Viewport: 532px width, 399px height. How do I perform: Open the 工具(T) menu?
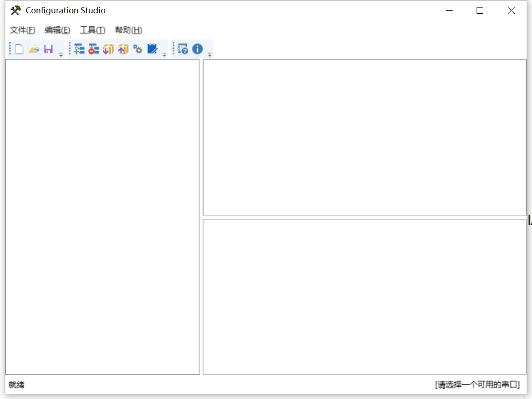[93, 30]
